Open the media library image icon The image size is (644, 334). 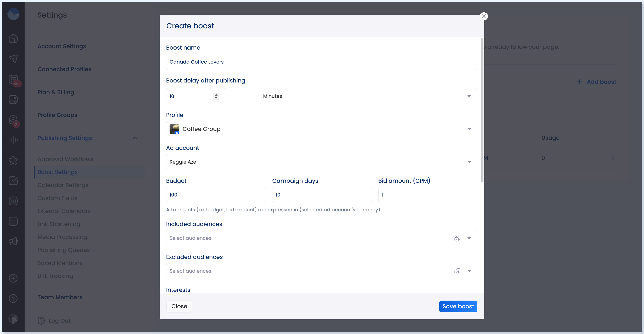coord(13,99)
